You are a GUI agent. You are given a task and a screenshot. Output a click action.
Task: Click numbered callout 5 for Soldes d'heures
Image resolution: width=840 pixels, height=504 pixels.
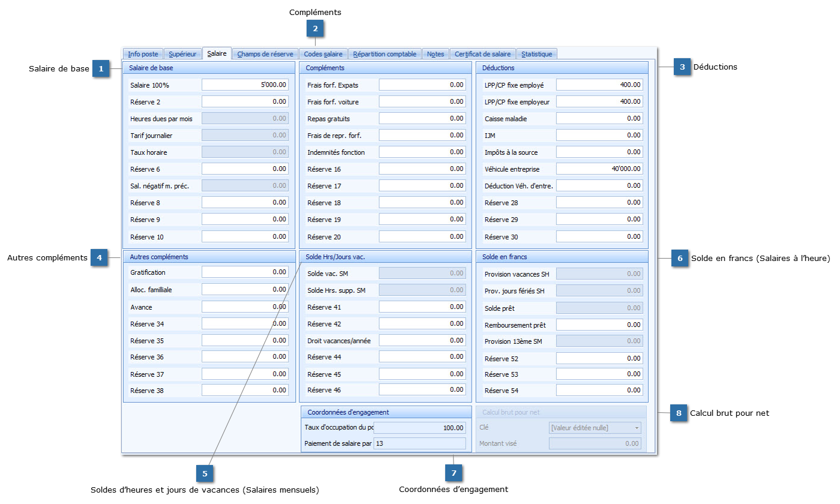[205, 473]
